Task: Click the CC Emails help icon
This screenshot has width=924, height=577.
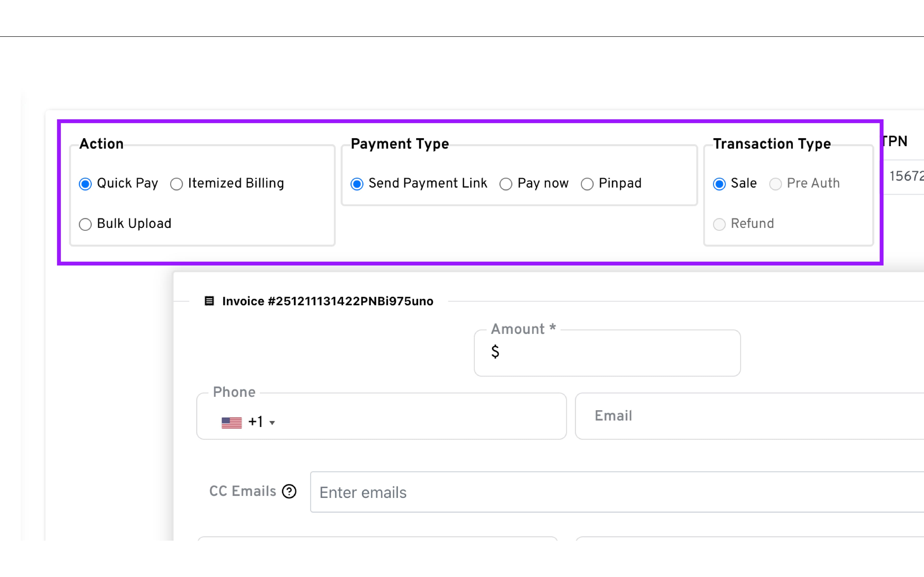Action: click(289, 491)
